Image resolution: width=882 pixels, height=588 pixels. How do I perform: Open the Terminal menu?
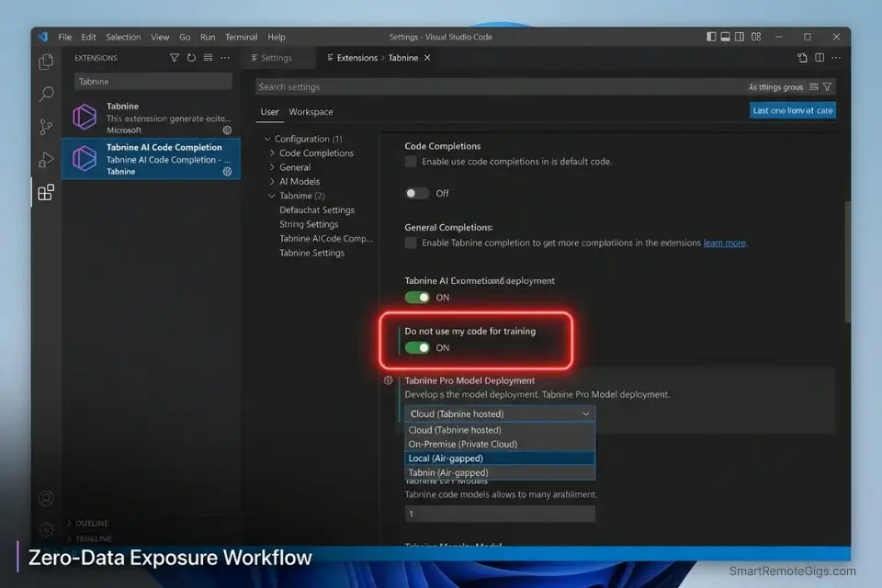tap(241, 37)
